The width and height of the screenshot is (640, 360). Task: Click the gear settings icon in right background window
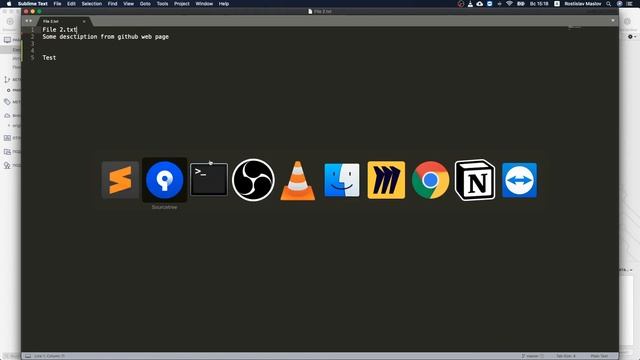[631, 37]
